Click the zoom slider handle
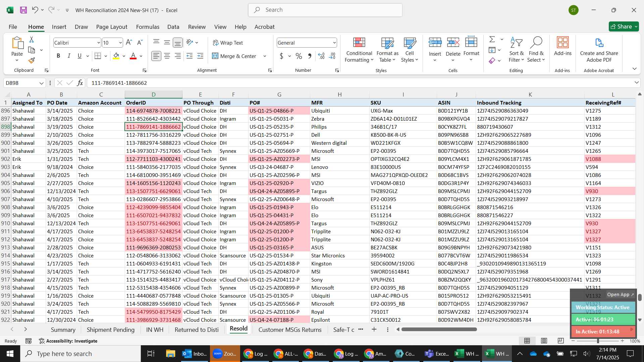This screenshot has width=644, height=362. 598,341
